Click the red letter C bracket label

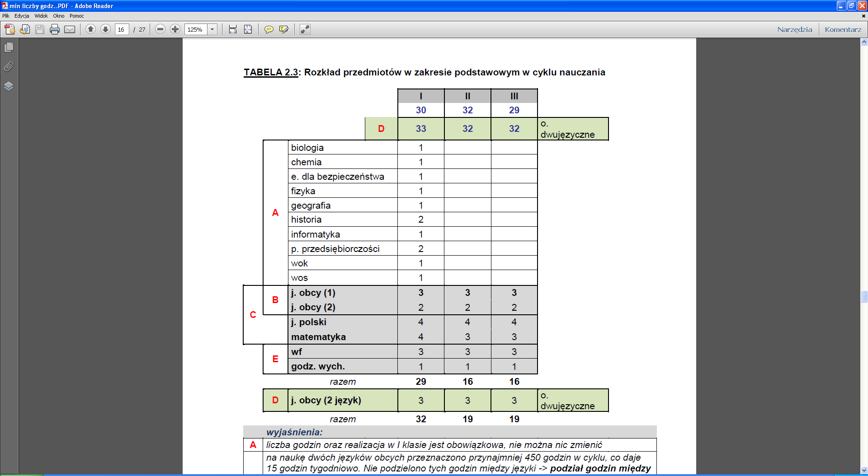(253, 315)
